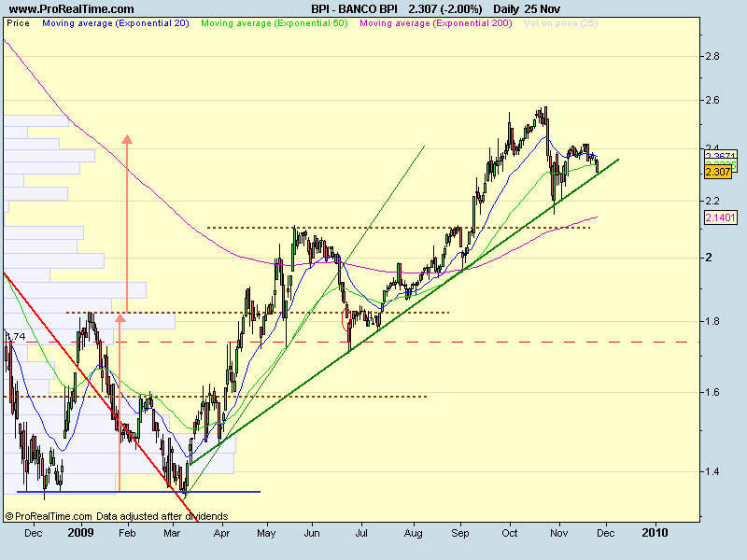The width and height of the screenshot is (747, 560).
Task: Click the 2.2 price axis label
Action: (712, 201)
